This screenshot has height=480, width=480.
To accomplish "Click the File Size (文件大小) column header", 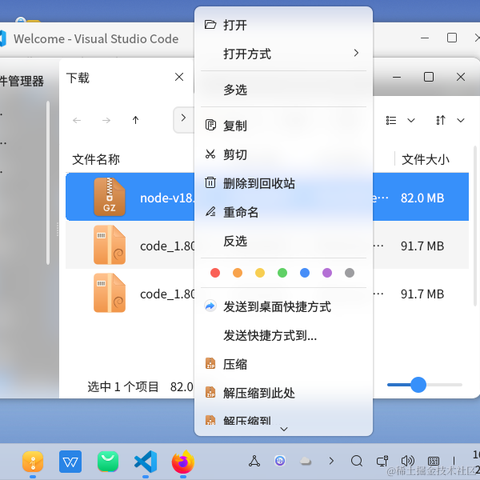I will pyautogui.click(x=425, y=160).
